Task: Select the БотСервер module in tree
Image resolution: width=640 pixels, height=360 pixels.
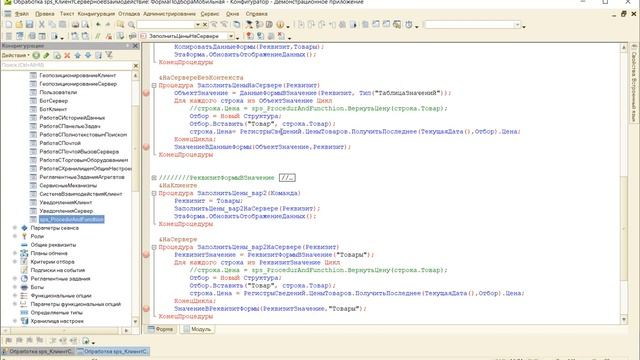Action: (53, 101)
